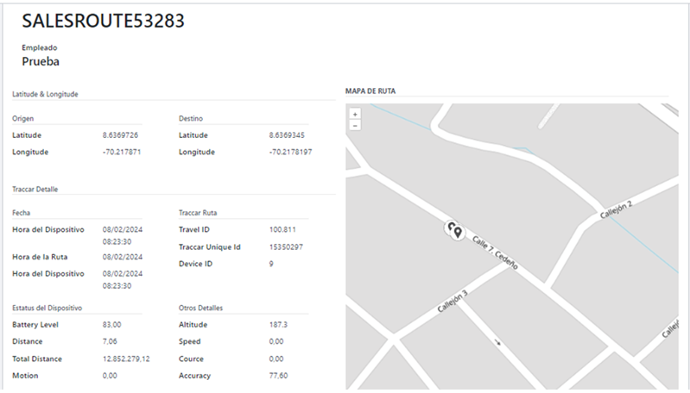Click the Battery Level value 83,00
690x393 pixels.
pyautogui.click(x=112, y=324)
